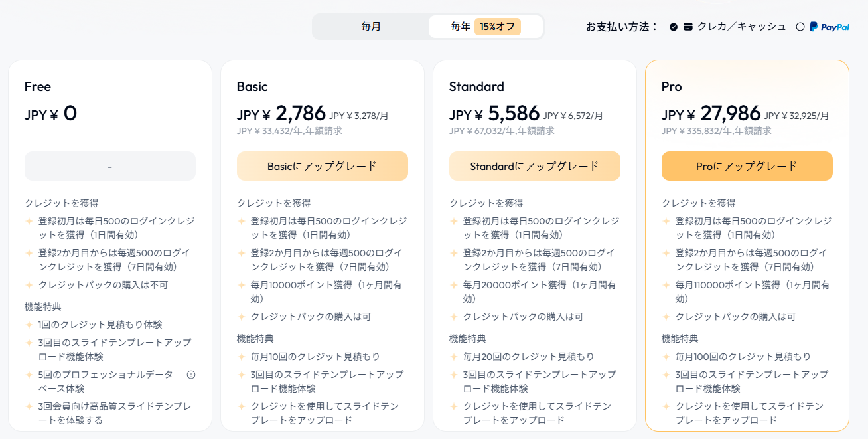Screen dimensions: 868x439
Task: Click the sparkle icon beside 毎月20回のクレジット見積もり
Action: [x=454, y=357]
